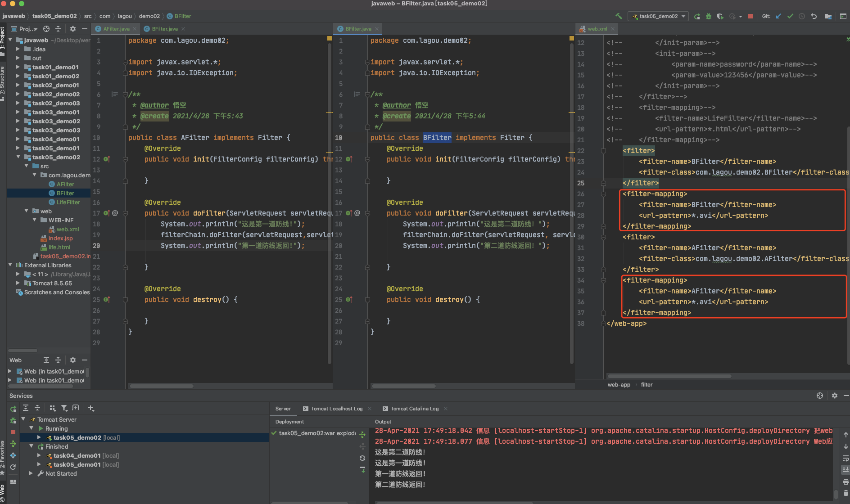
Task: Click the Run with Coverage icon
Action: coord(720,16)
